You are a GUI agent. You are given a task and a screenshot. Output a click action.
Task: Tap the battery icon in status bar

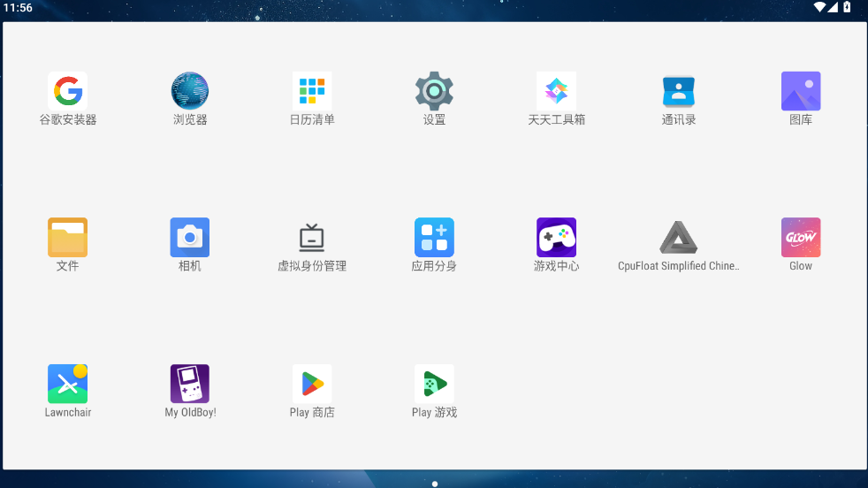(x=847, y=7)
